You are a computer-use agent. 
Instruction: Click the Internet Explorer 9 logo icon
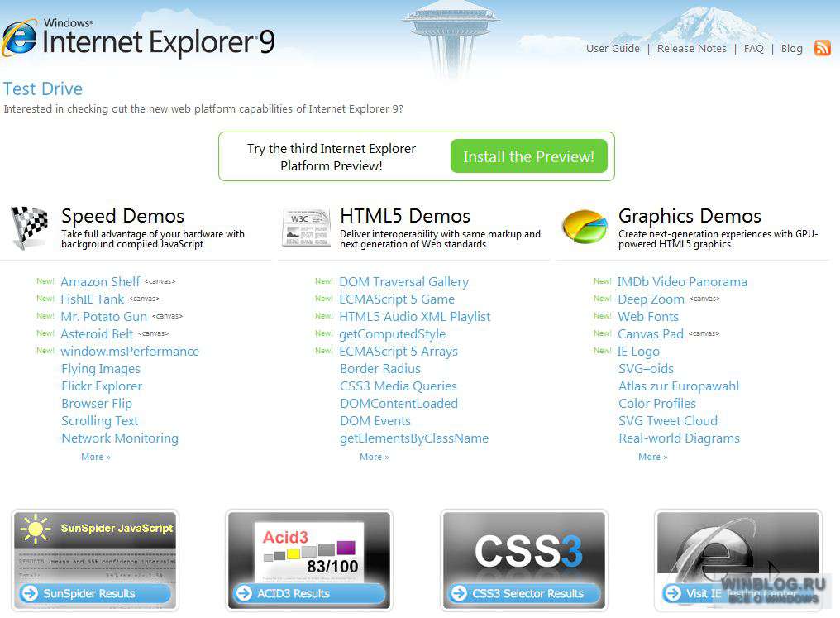coord(20,37)
